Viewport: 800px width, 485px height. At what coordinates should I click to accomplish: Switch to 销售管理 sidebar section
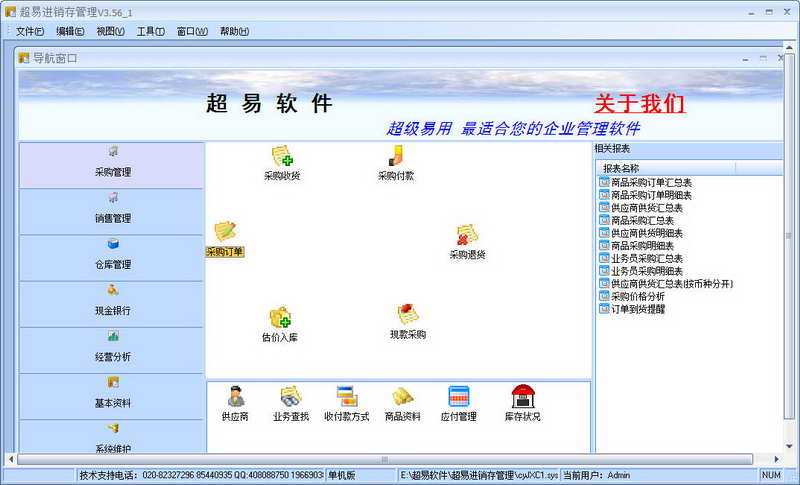click(112, 211)
